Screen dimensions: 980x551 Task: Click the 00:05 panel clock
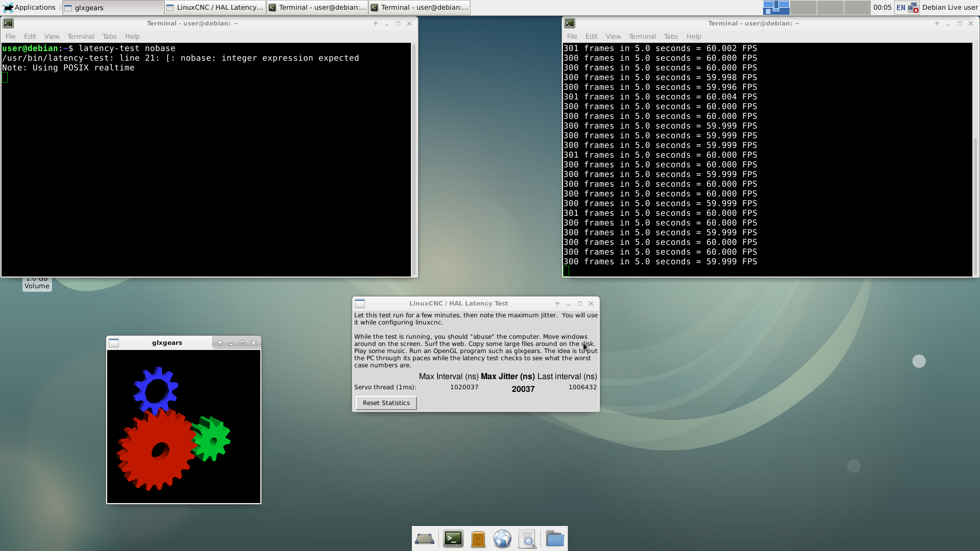tap(882, 7)
